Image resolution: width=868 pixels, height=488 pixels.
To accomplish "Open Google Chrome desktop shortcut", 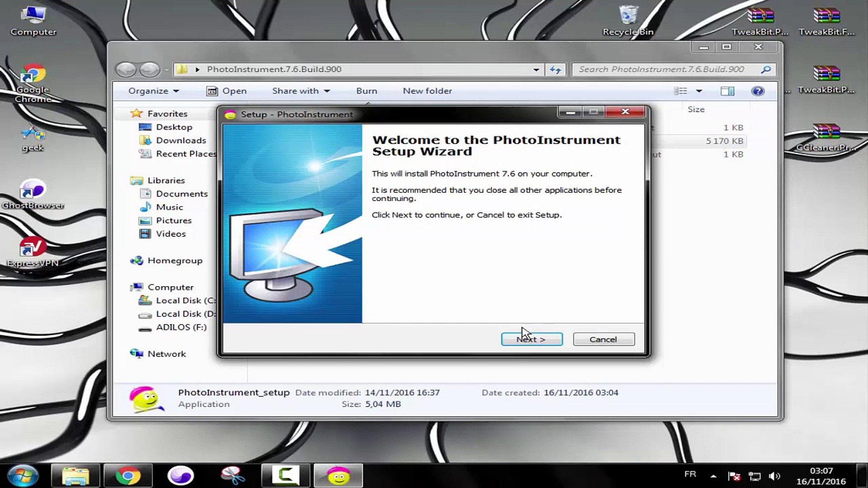I will pos(33,84).
